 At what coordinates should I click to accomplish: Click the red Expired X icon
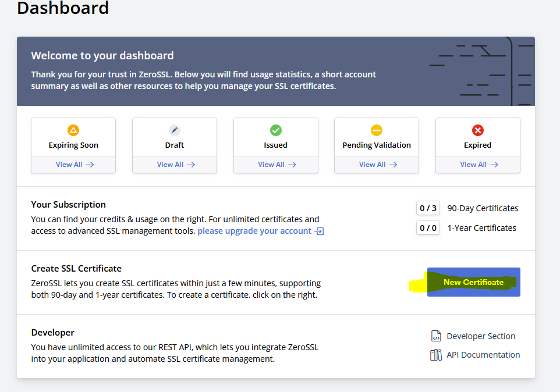coord(478,130)
